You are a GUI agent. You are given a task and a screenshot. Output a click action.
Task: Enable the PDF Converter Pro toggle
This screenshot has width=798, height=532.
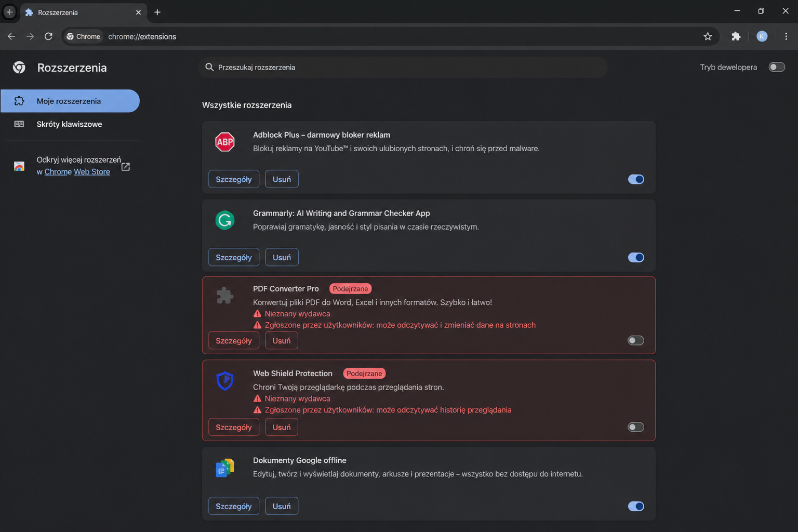636,341
